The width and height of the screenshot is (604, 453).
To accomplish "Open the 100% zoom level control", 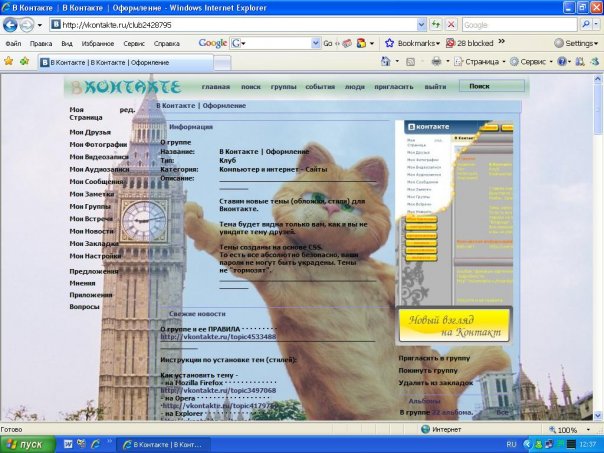I will pyautogui.click(x=569, y=430).
